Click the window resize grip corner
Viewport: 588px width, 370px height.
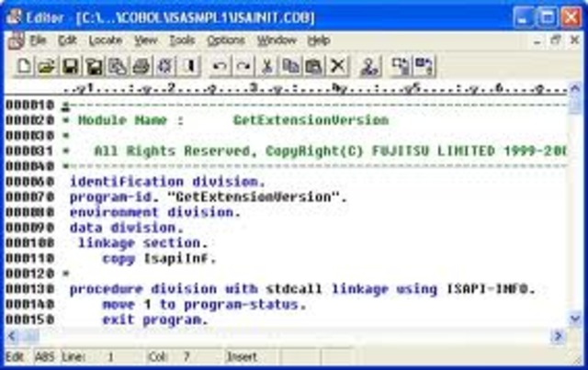tap(577, 359)
